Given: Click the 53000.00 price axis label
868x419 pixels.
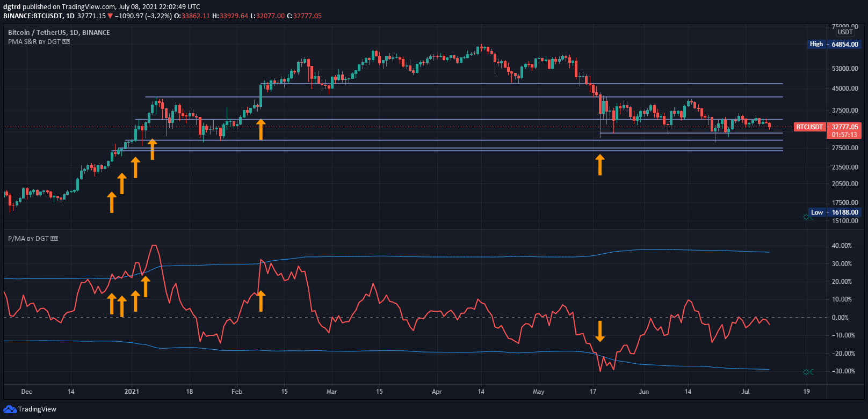Looking at the screenshot, I should (845, 69).
